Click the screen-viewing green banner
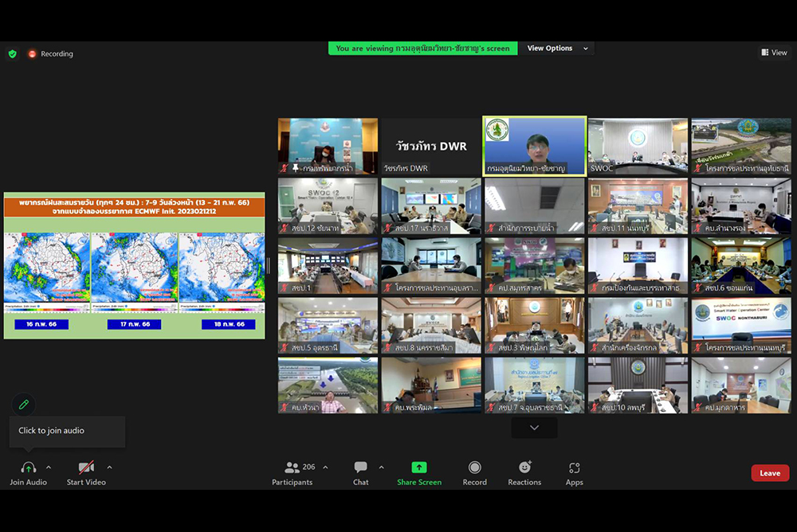This screenshot has height=532, width=797. [x=423, y=49]
